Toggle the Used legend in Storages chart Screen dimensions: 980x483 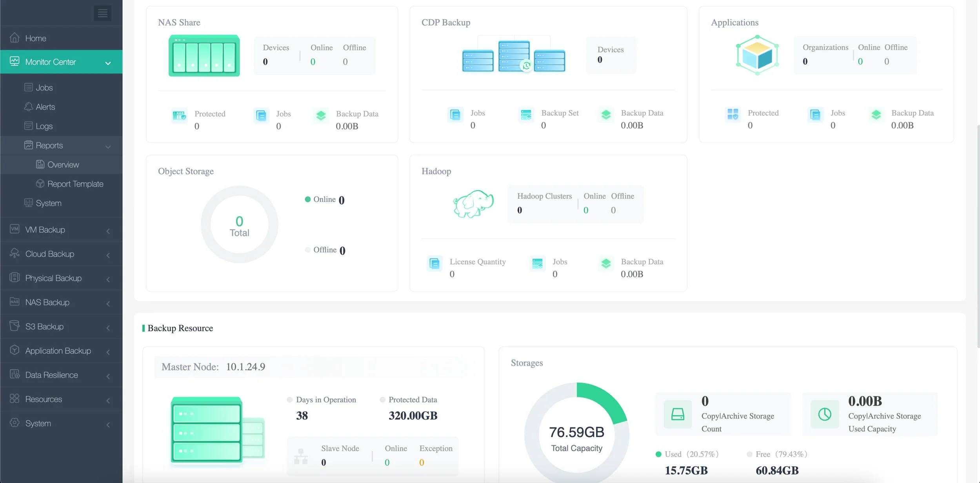[659, 454]
